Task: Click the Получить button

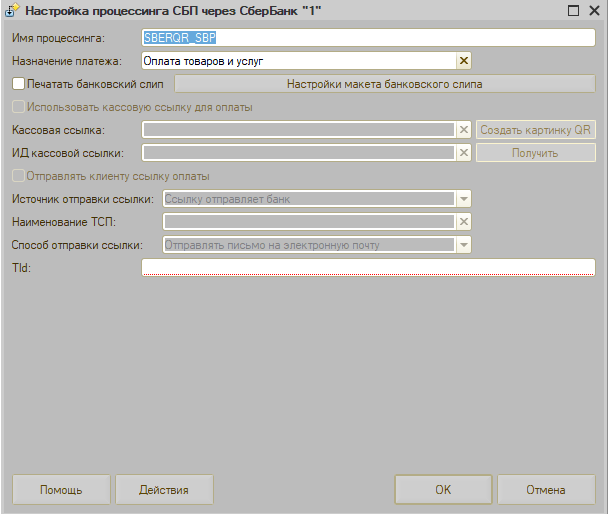Action: pos(535,153)
